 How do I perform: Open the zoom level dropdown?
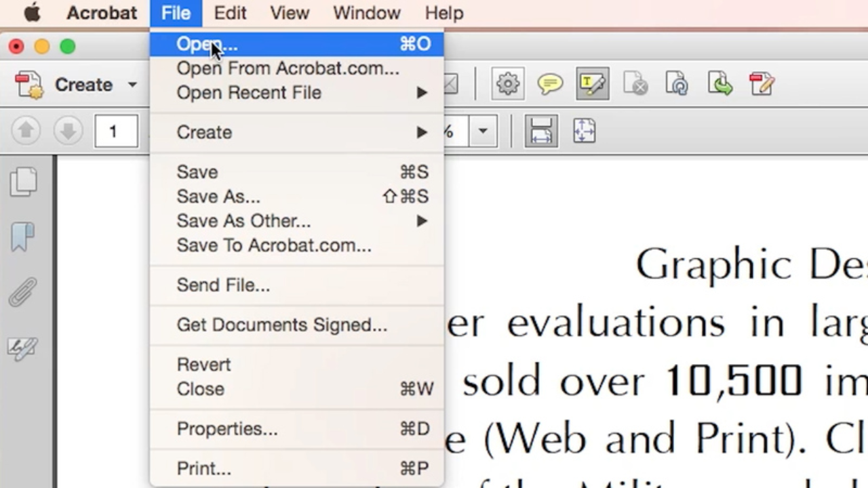[483, 131]
